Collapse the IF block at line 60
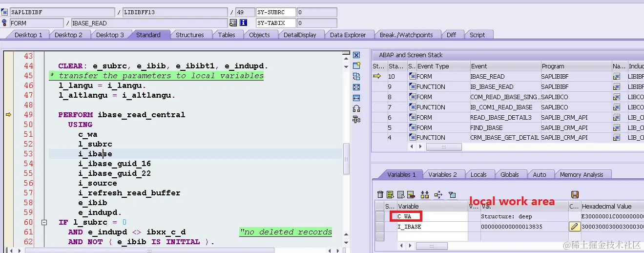The height and width of the screenshot is (253, 644). pyautogui.click(x=44, y=222)
